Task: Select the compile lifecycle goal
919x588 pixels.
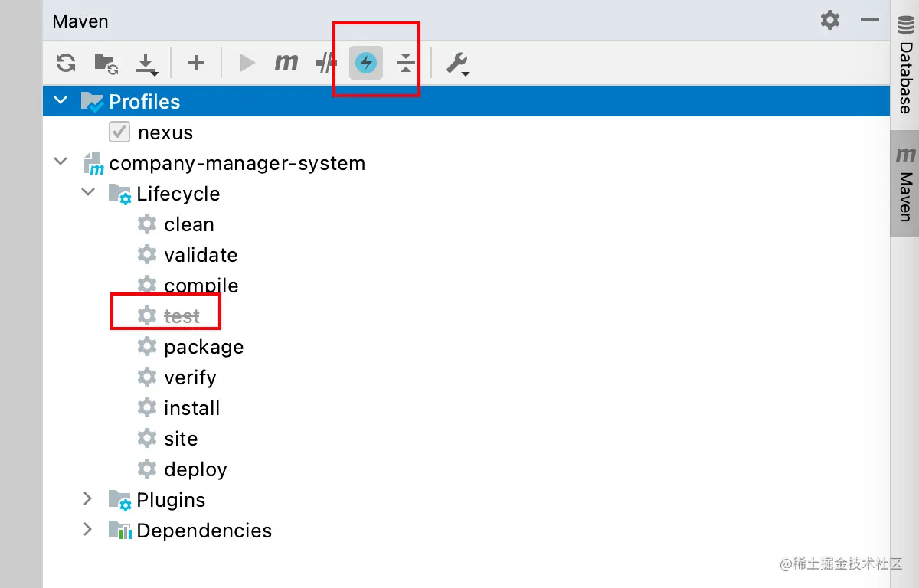Action: click(201, 286)
